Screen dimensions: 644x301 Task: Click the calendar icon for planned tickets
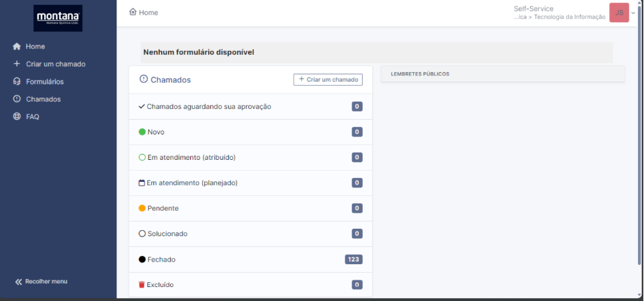142,183
